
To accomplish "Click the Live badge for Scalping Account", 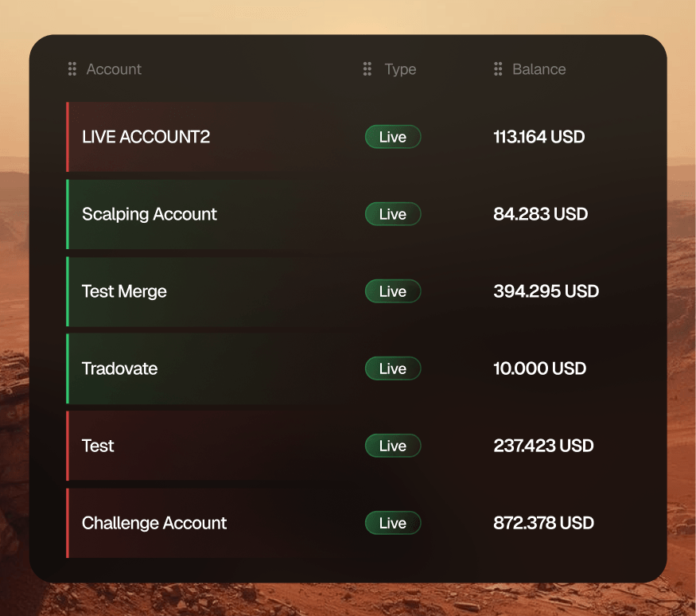I will (x=393, y=214).
